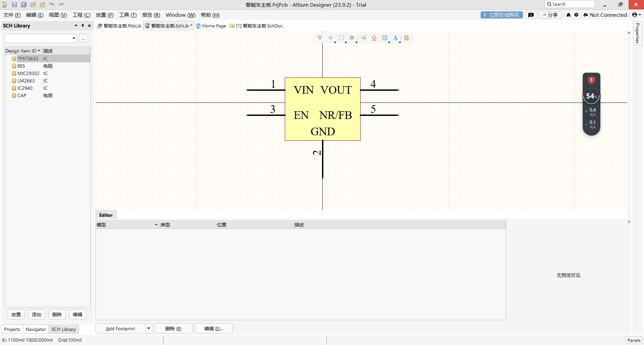This screenshot has width=644, height=345.
Task: Switch to the 智能车主板.PcbLib tab
Action: tap(119, 26)
